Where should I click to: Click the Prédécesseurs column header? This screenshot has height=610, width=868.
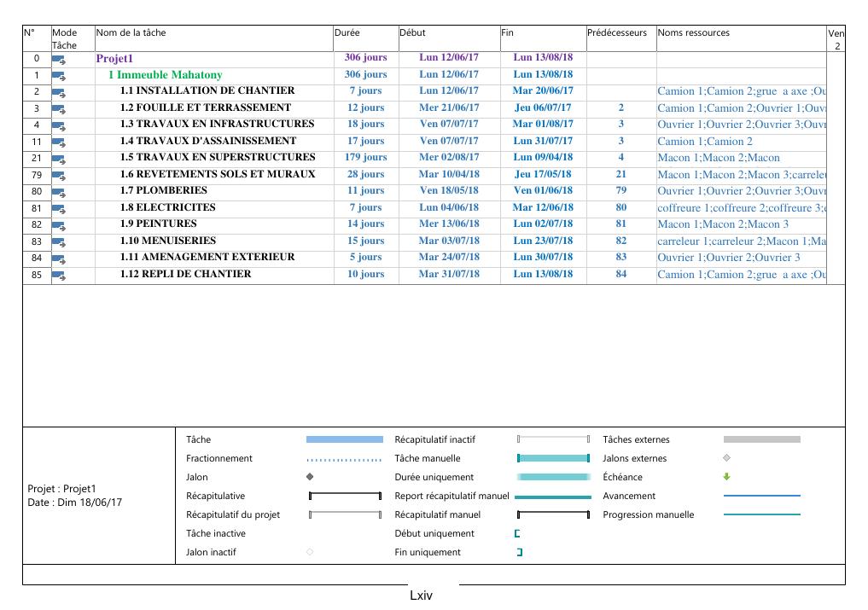click(x=617, y=33)
